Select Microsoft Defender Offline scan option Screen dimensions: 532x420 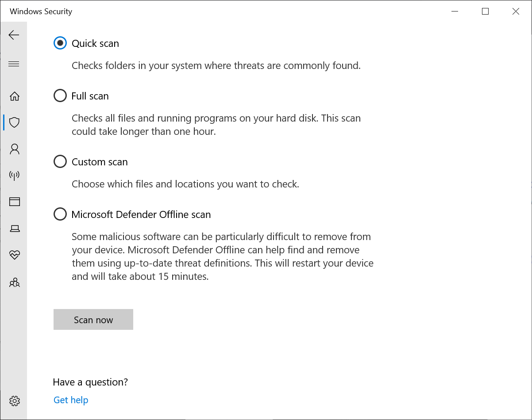click(x=60, y=214)
